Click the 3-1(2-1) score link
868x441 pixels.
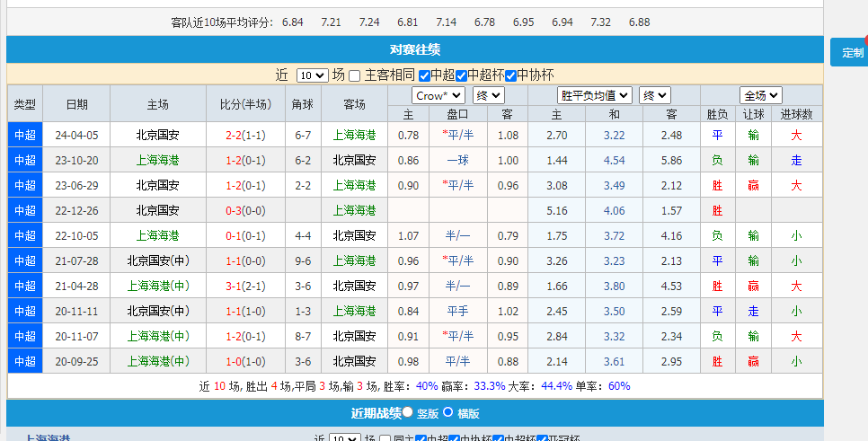click(x=244, y=286)
